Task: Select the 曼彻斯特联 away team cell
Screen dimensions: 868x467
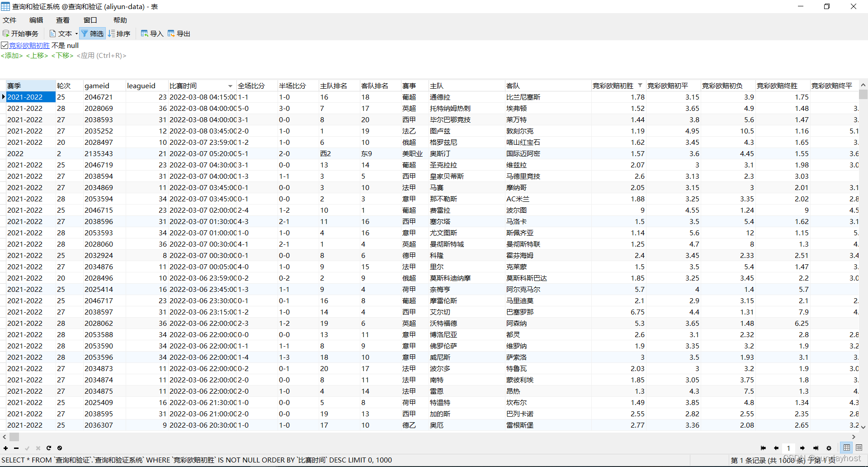Action: (x=548, y=244)
